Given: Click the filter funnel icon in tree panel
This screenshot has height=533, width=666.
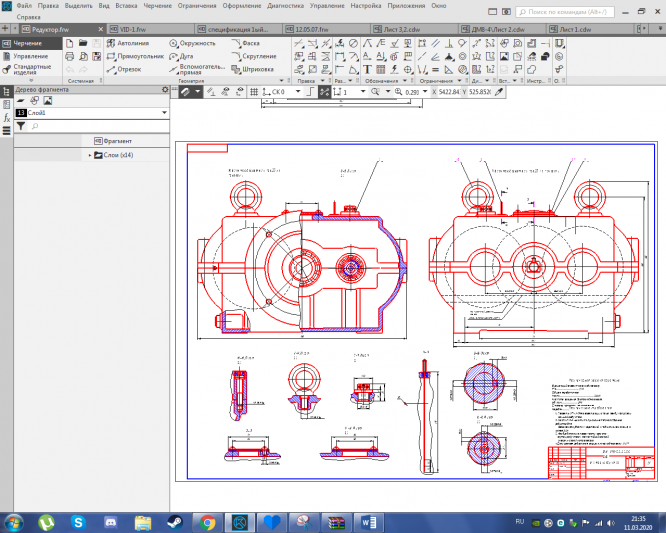Looking at the screenshot, I should point(19,127).
